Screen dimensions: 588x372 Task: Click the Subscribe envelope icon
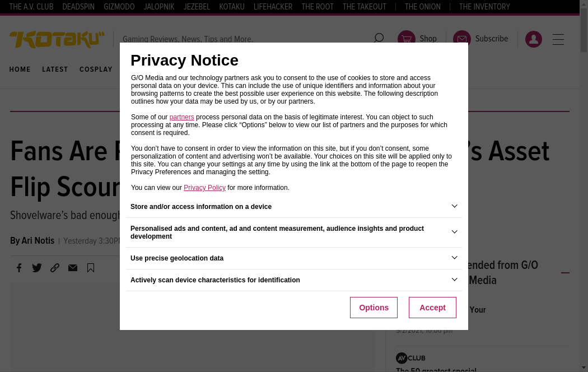(x=462, y=39)
